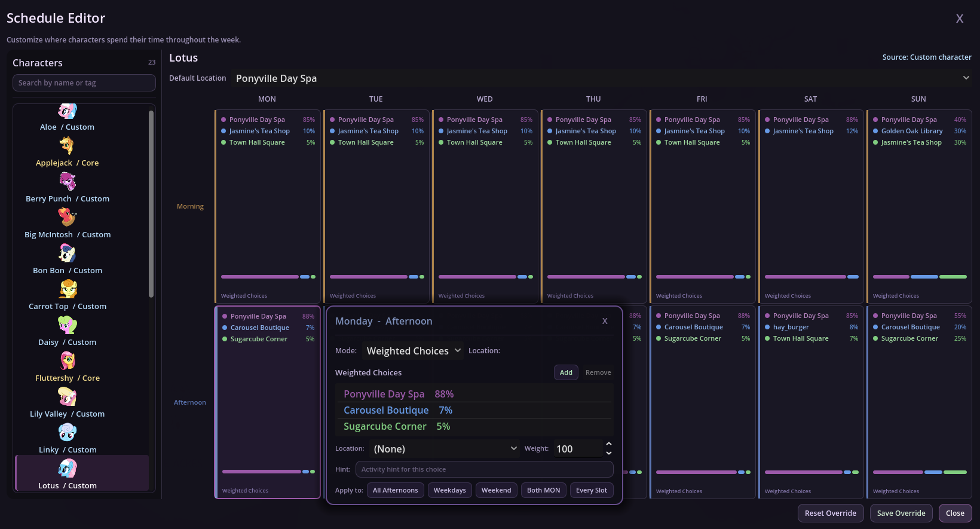The height and width of the screenshot is (529, 980).
Task: Select Daisy's pony avatar icon
Action: 68,325
